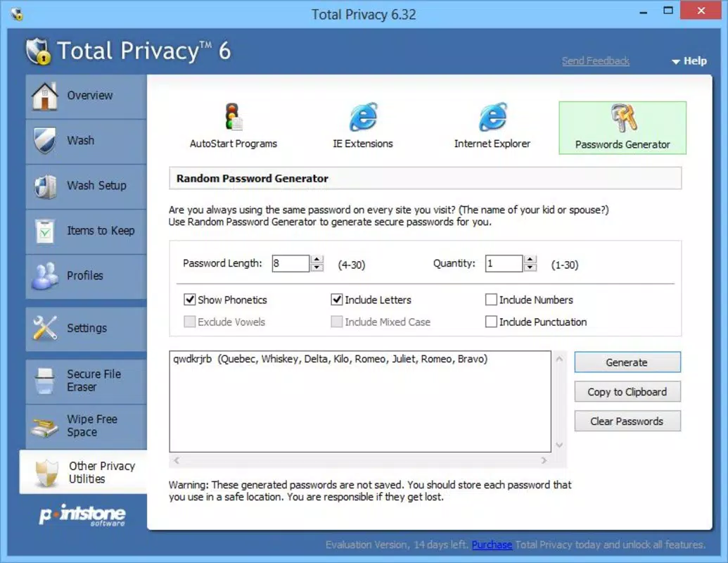Select the Wipe Free Space icon
This screenshot has height=563, width=728.
click(x=44, y=426)
